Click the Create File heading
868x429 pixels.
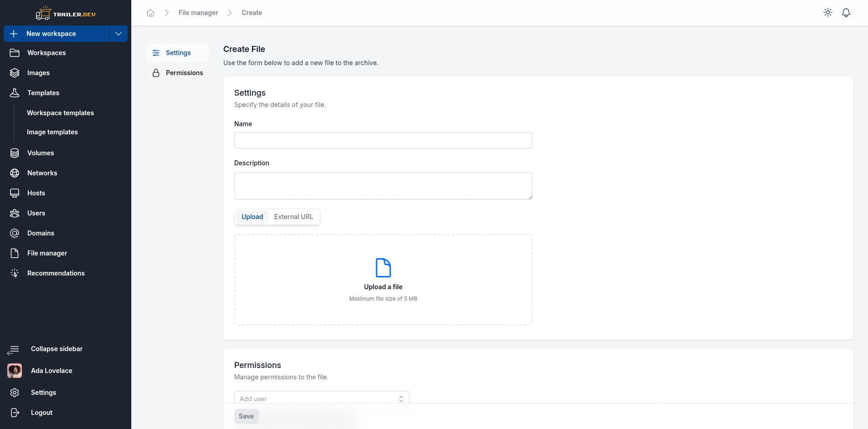coord(244,49)
